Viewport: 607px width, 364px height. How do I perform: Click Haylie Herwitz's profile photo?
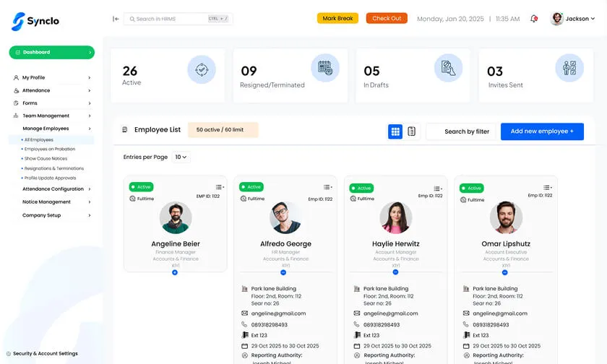(396, 217)
